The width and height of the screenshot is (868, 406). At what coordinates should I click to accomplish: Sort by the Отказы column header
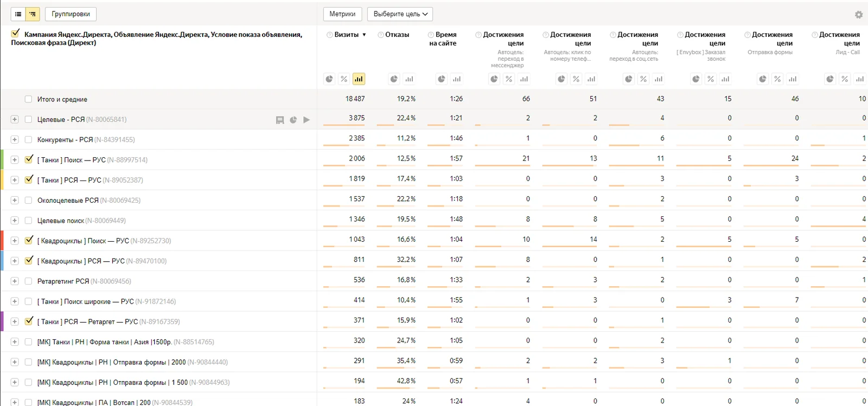[397, 35]
